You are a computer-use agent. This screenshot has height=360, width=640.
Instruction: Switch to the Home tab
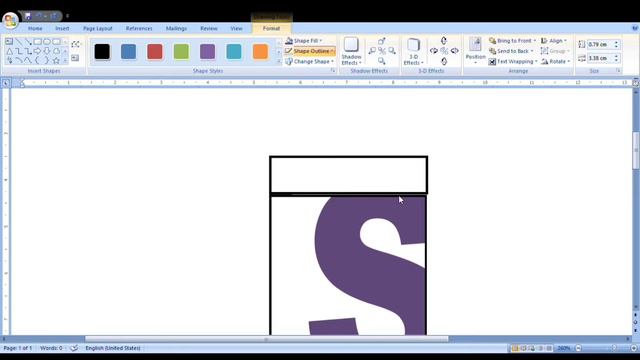[35, 29]
